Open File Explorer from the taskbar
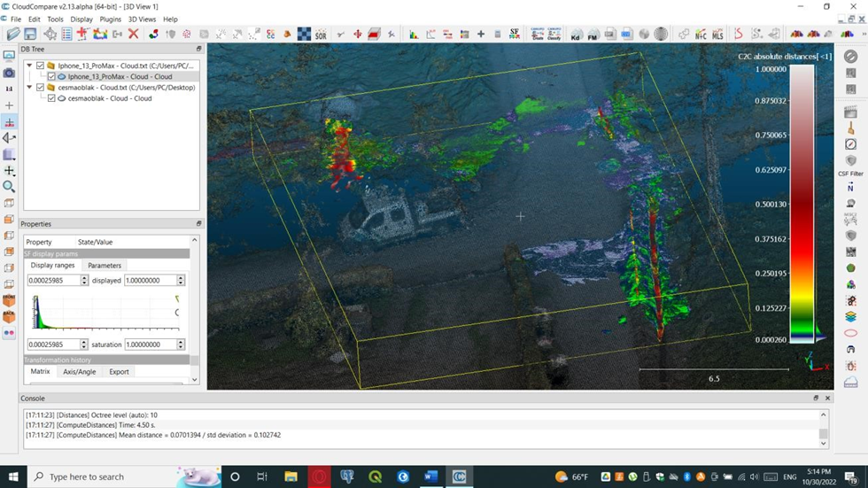868x488 pixels. 291,476
